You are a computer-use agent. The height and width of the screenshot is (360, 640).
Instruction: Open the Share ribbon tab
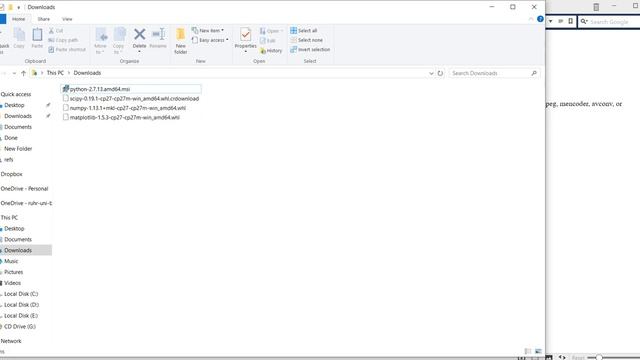click(44, 19)
